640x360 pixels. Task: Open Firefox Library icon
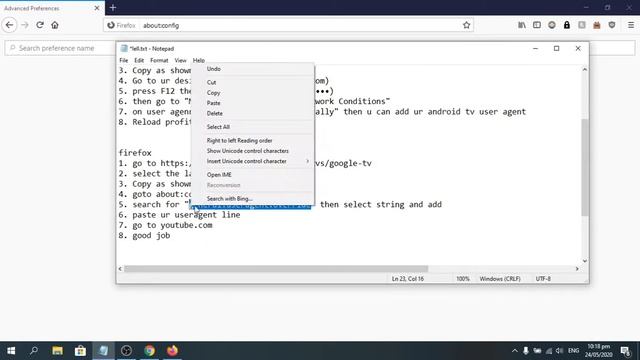coord(522,25)
